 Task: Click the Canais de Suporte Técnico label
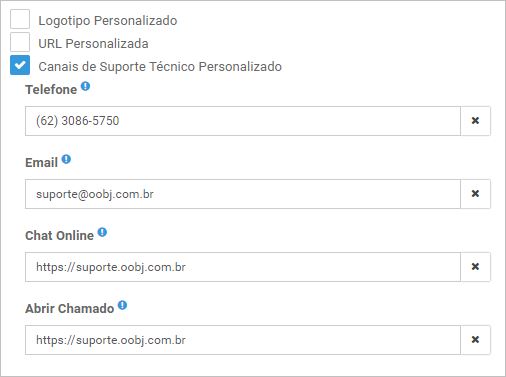pyautogui.click(x=160, y=67)
